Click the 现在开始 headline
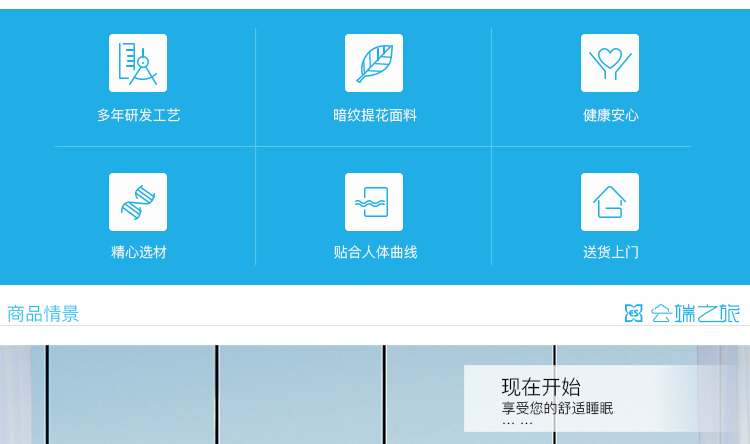This screenshot has width=750, height=444. (x=541, y=387)
